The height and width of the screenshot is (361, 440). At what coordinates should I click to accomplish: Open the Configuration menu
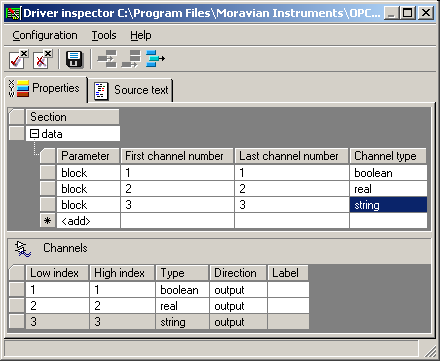click(x=45, y=35)
